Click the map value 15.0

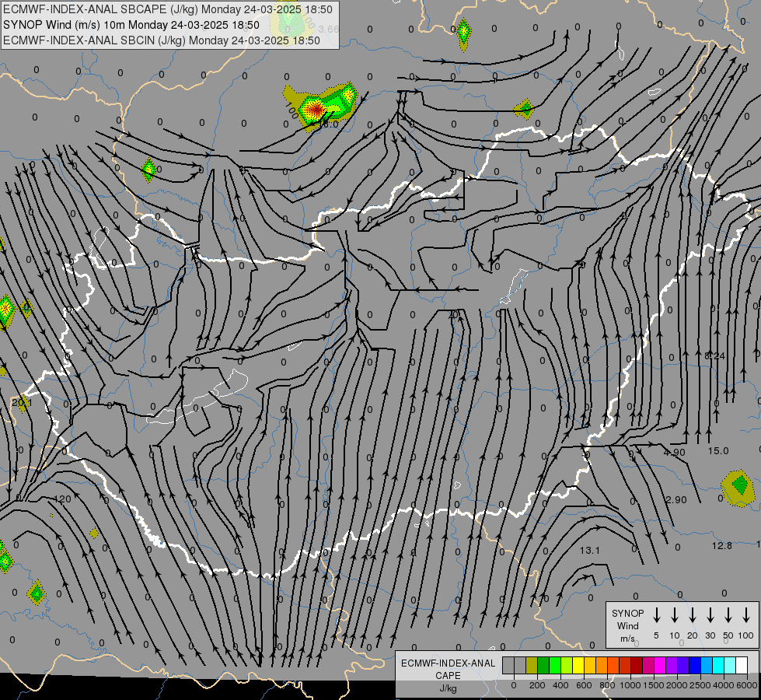[x=717, y=451]
